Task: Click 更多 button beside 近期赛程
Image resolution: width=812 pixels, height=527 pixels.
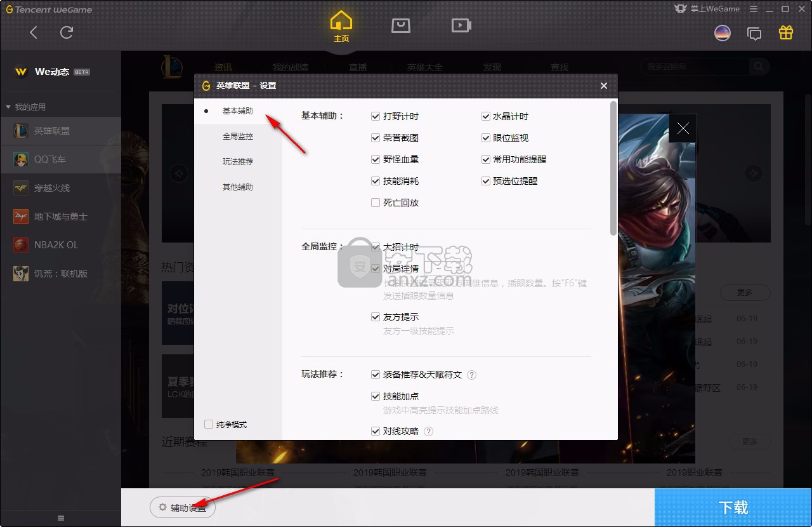Action: pyautogui.click(x=750, y=442)
